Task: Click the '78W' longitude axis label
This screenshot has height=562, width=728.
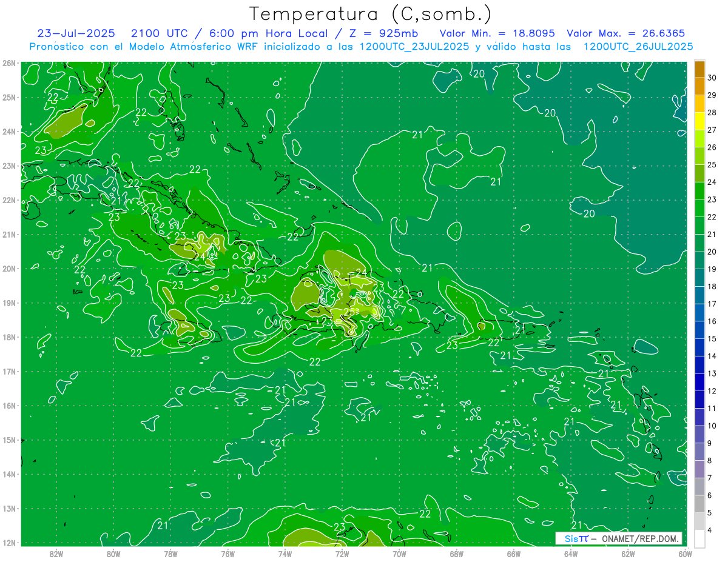Action: point(170,554)
